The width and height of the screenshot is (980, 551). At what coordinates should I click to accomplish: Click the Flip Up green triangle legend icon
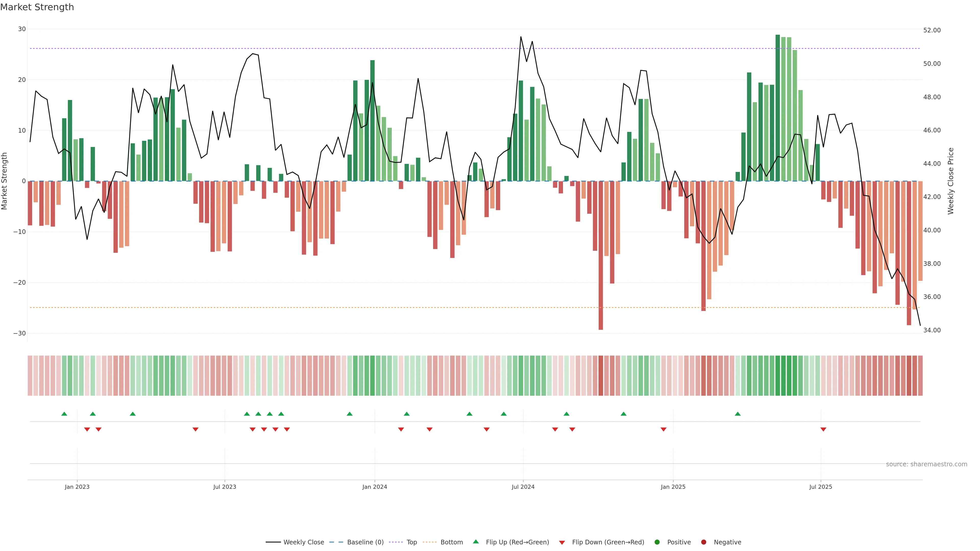(x=475, y=542)
